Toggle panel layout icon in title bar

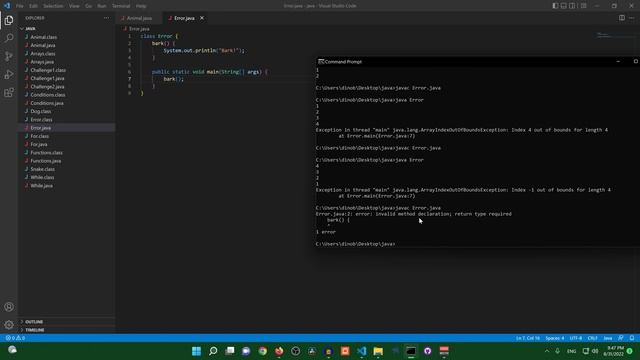click(x=564, y=6)
